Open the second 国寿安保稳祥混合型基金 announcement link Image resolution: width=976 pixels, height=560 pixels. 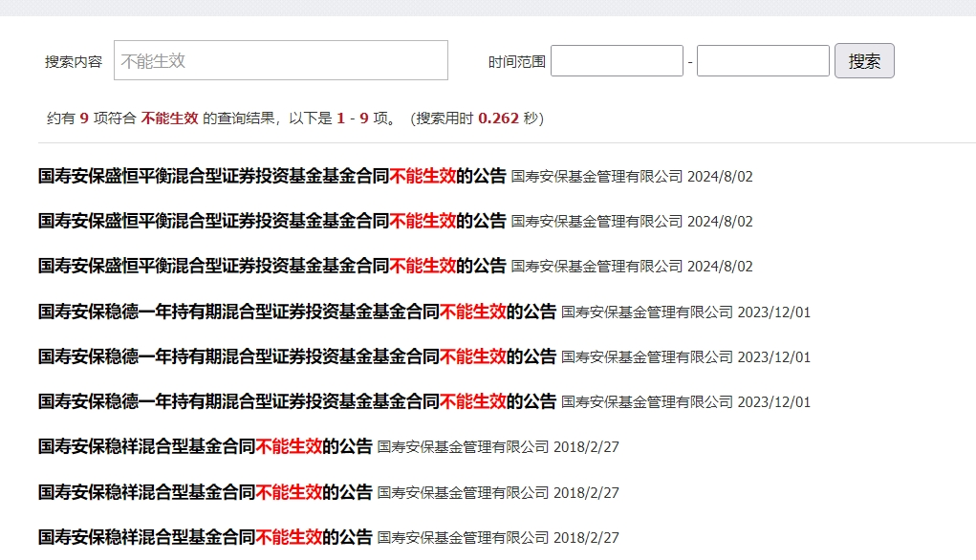(205, 492)
